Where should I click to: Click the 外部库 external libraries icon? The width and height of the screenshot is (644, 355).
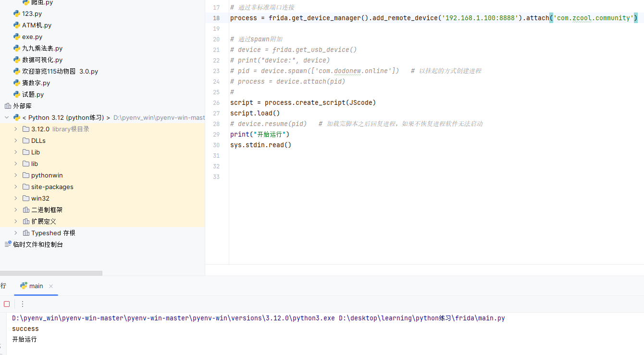pos(8,106)
